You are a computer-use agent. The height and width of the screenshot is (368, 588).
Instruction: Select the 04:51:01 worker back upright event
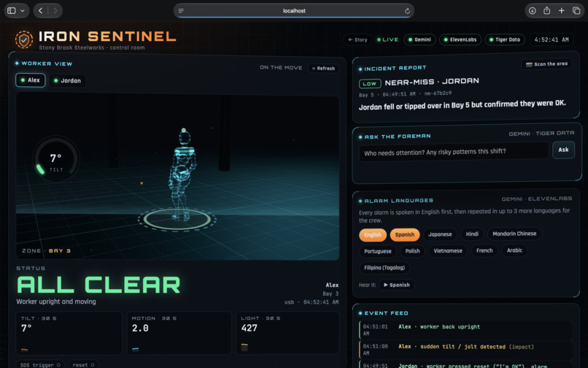tap(465, 330)
